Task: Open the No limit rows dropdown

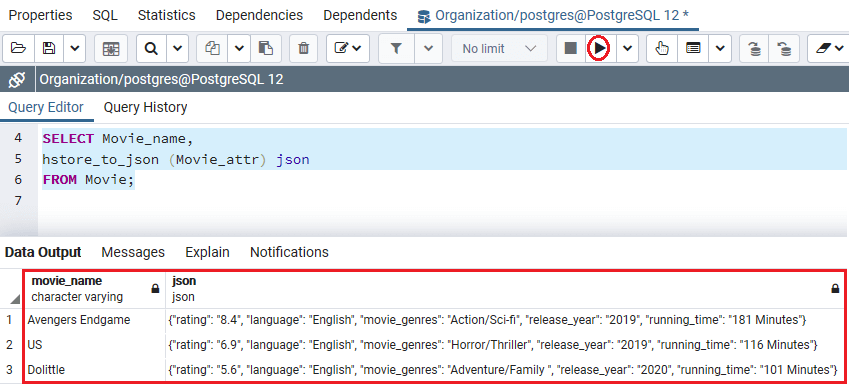Action: [498, 48]
